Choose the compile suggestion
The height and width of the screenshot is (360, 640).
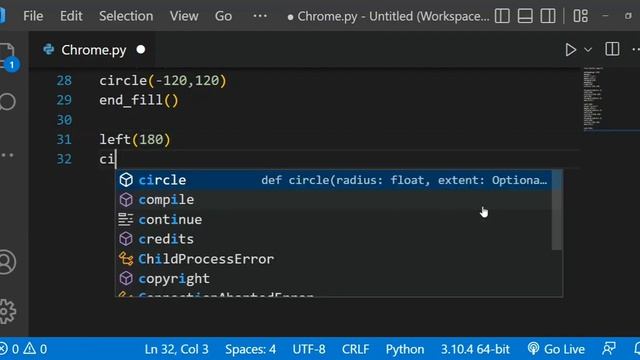click(x=334, y=200)
